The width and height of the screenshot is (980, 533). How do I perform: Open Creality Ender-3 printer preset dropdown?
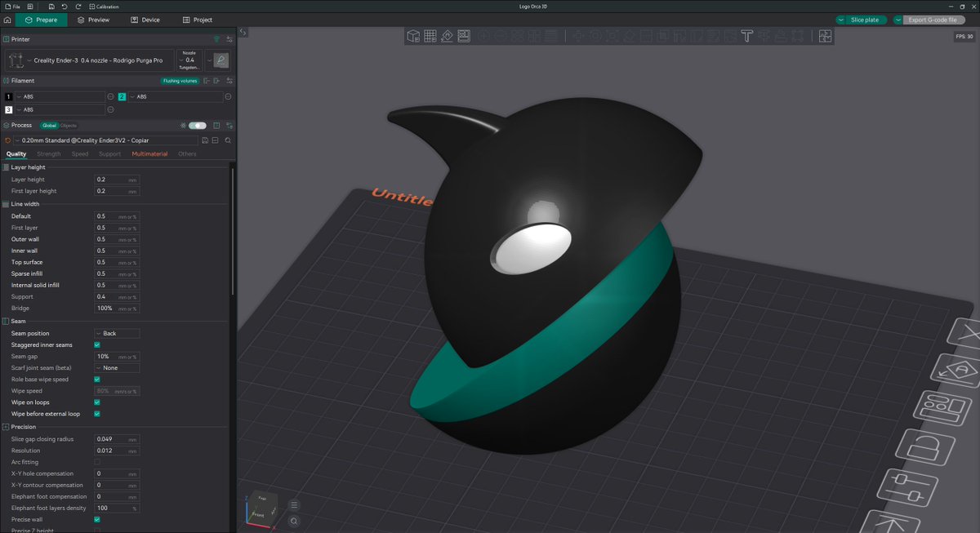point(90,60)
